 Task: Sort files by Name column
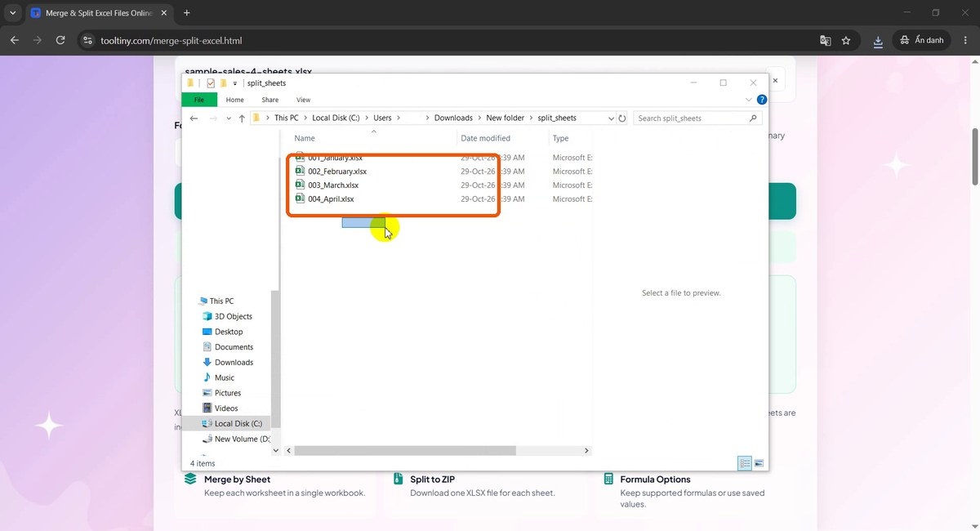305,138
